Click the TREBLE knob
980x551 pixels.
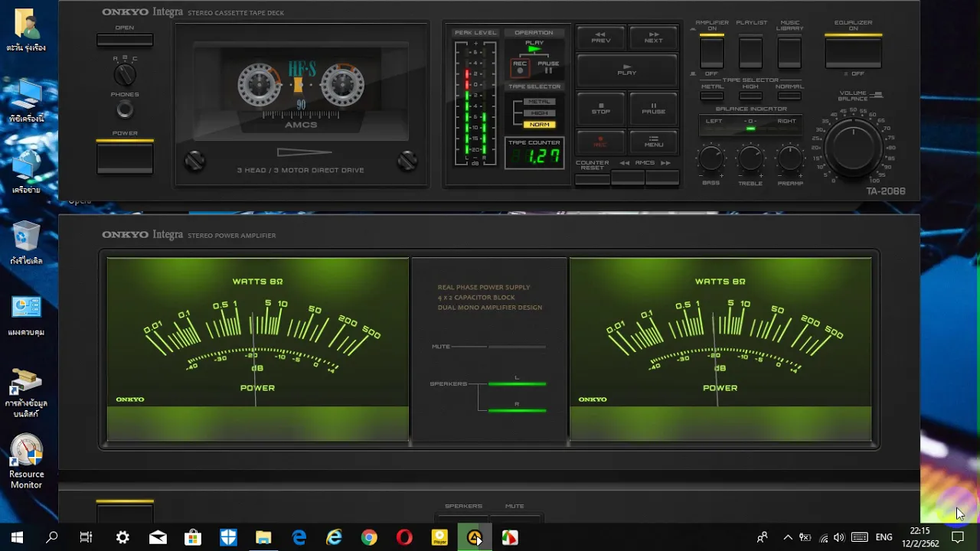[x=750, y=158]
